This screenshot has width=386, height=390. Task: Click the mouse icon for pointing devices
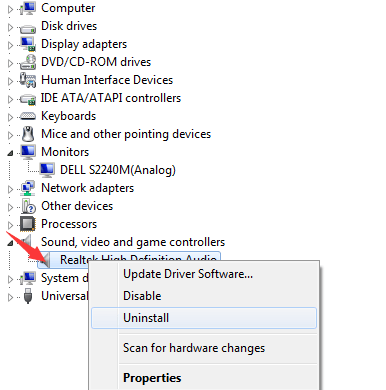point(28,134)
